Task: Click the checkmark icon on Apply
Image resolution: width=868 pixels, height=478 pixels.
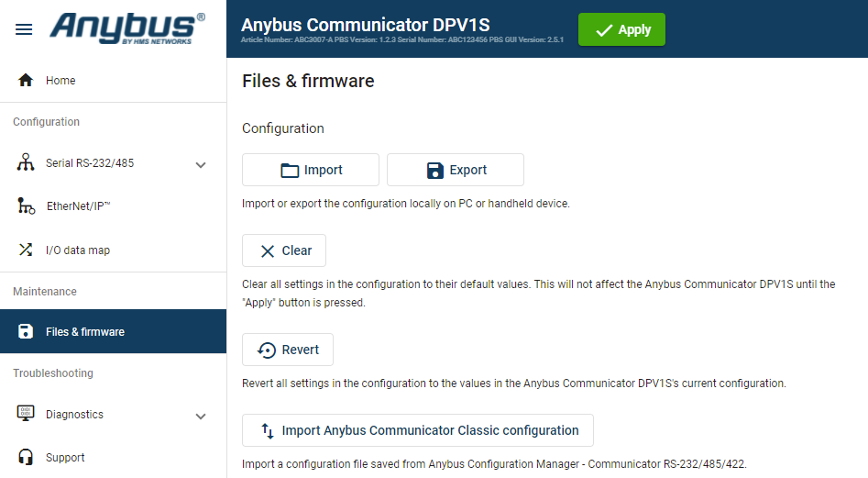Action: tap(604, 30)
